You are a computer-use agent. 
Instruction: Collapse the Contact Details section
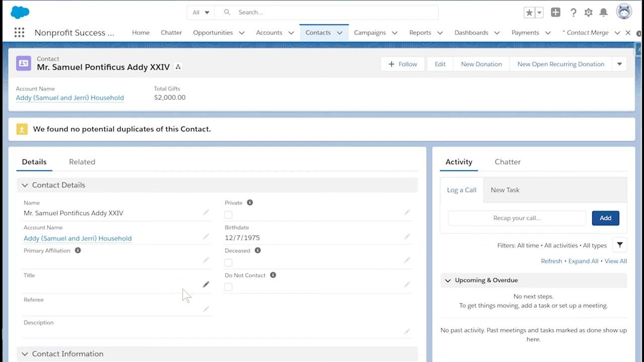click(x=25, y=185)
